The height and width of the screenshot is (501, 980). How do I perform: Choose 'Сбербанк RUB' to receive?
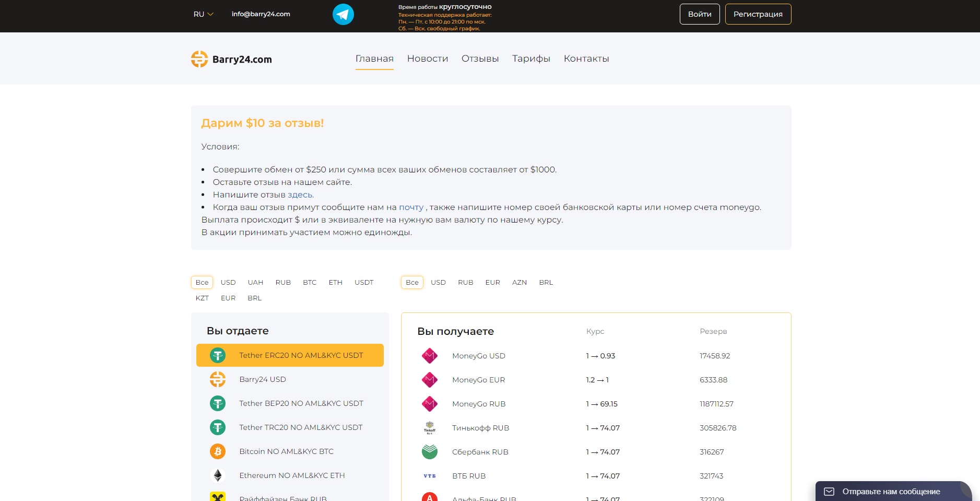(596, 452)
